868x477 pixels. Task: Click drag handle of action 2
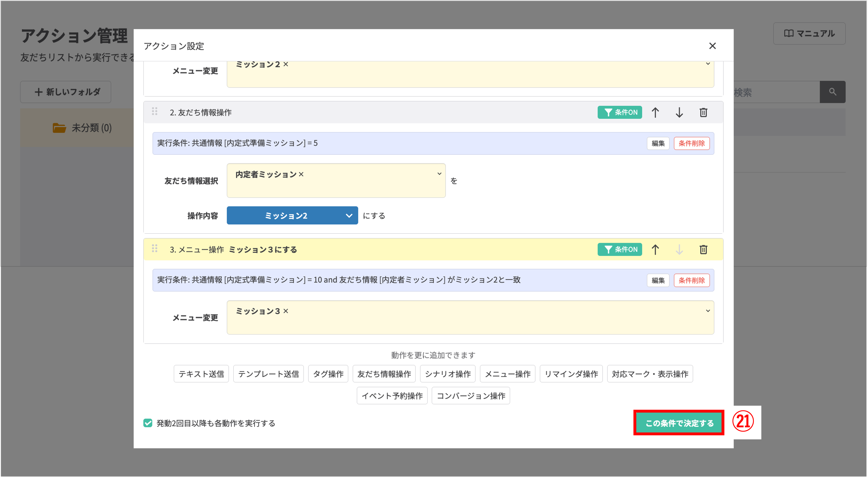155,112
